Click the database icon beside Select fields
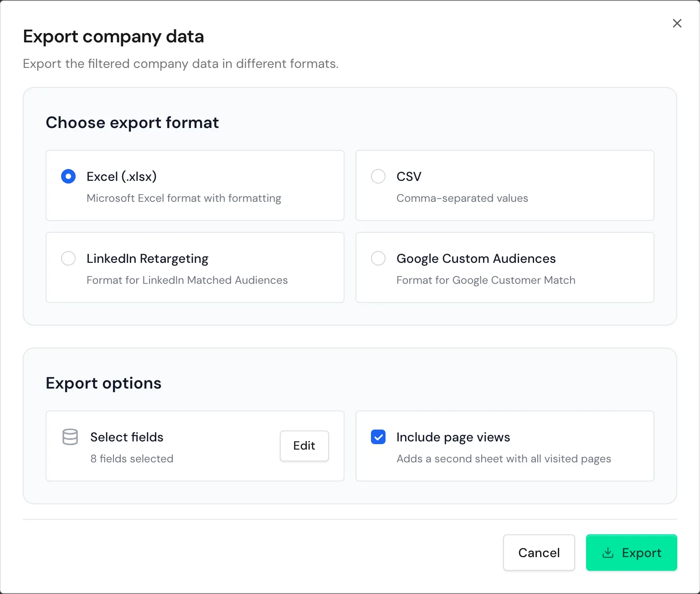This screenshot has height=594, width=700. pos(70,437)
